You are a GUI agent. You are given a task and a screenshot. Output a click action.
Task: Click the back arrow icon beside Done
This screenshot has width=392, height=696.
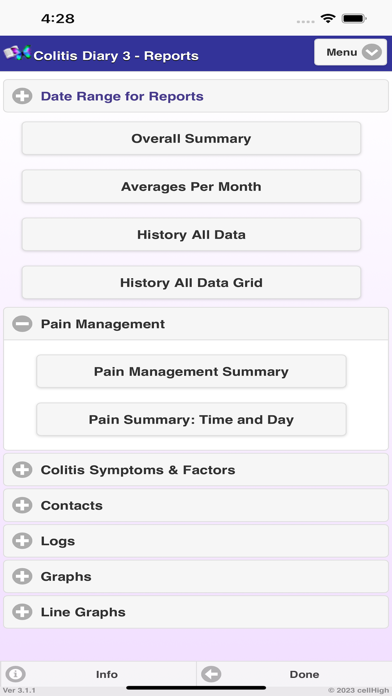(x=211, y=674)
